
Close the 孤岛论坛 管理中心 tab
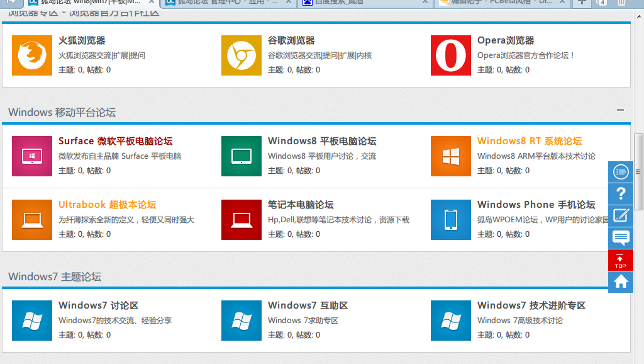(x=289, y=2)
